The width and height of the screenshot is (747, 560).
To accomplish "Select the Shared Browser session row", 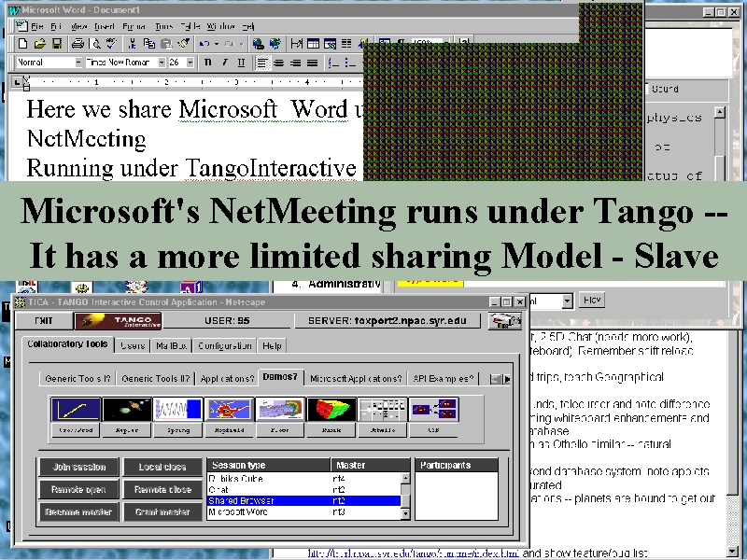I will coord(304,500).
